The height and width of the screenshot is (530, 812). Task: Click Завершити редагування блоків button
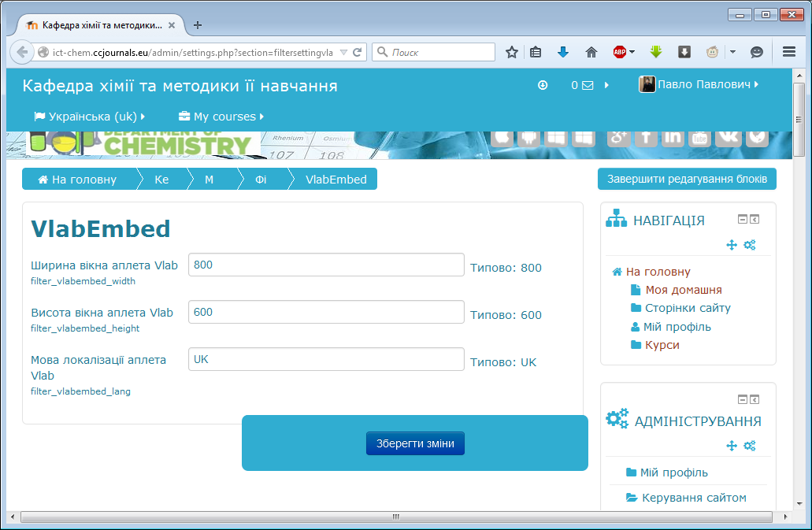(x=688, y=179)
